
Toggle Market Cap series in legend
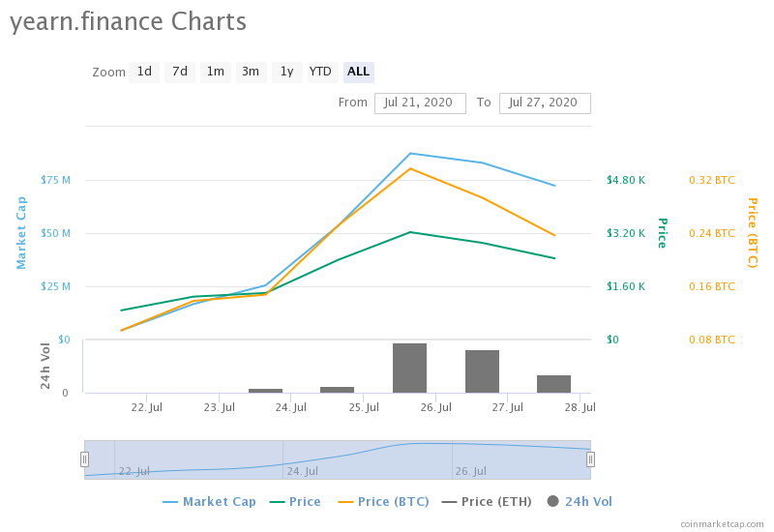pos(209,502)
